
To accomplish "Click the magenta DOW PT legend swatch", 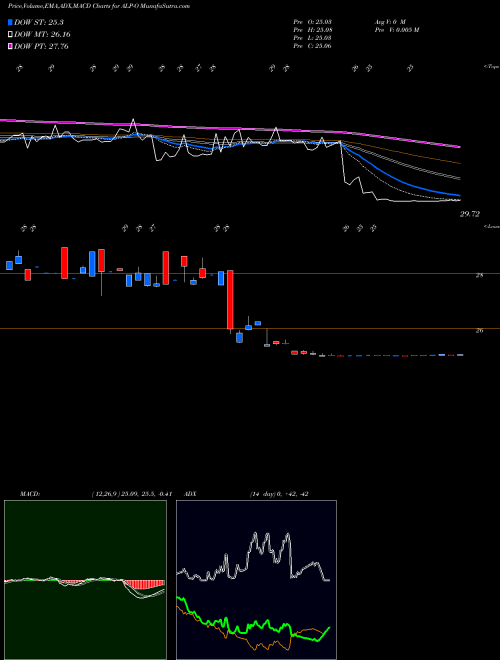I will pos(10,46).
